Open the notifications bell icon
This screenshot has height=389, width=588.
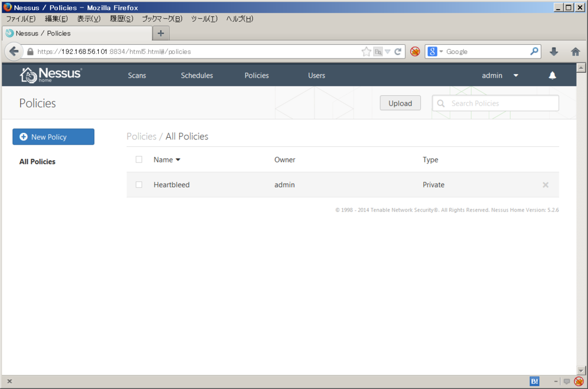pos(552,76)
